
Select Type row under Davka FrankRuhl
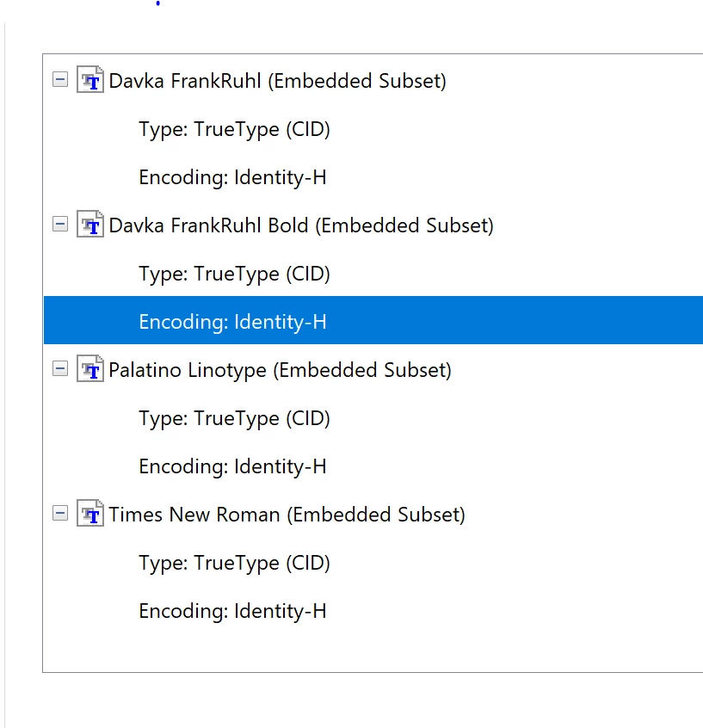click(234, 129)
